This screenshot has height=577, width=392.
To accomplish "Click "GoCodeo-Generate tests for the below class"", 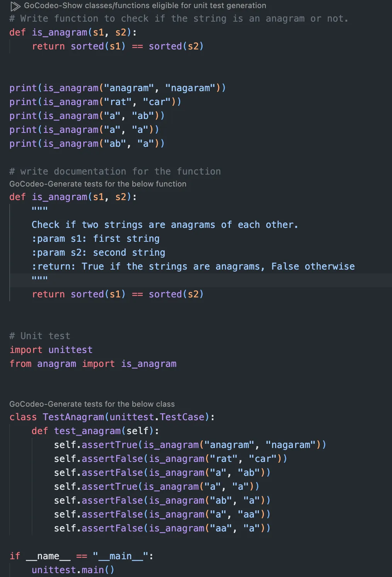I will pyautogui.click(x=92, y=404).
